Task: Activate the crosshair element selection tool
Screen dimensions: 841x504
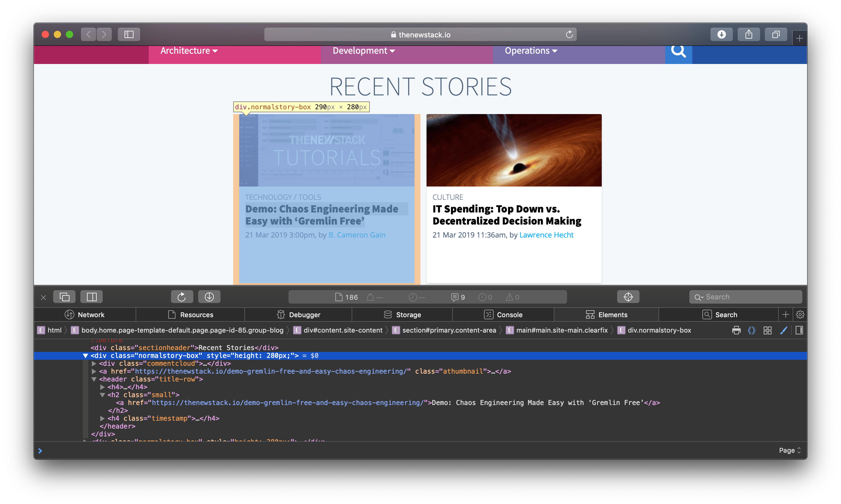Action: point(628,297)
